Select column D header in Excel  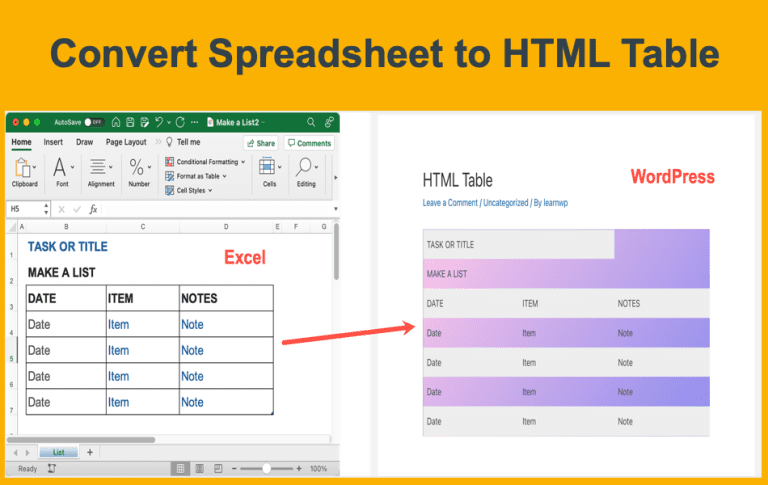click(226, 227)
